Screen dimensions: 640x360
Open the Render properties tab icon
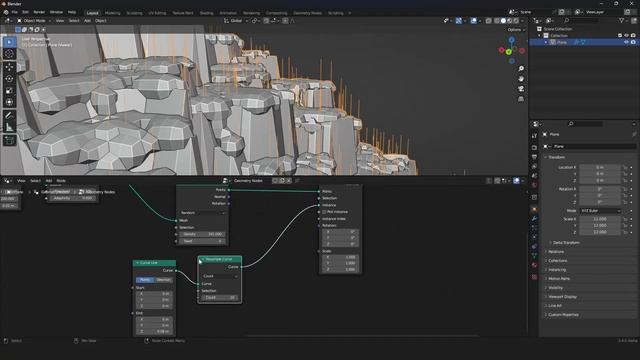(534, 147)
